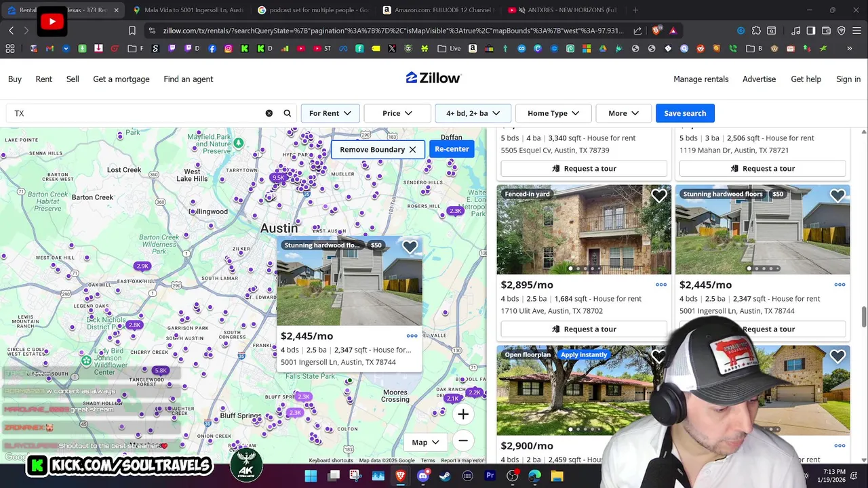Zoom in on the map

point(463,414)
